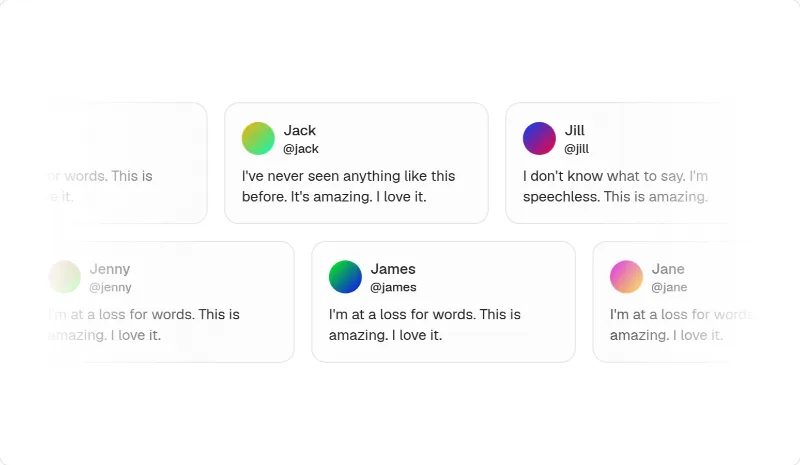Click James's review text about loss for words
Screen dimensions: 800x465
tap(425, 325)
